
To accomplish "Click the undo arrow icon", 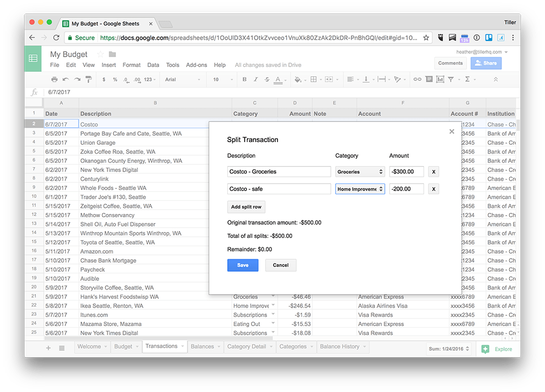I will tap(66, 79).
